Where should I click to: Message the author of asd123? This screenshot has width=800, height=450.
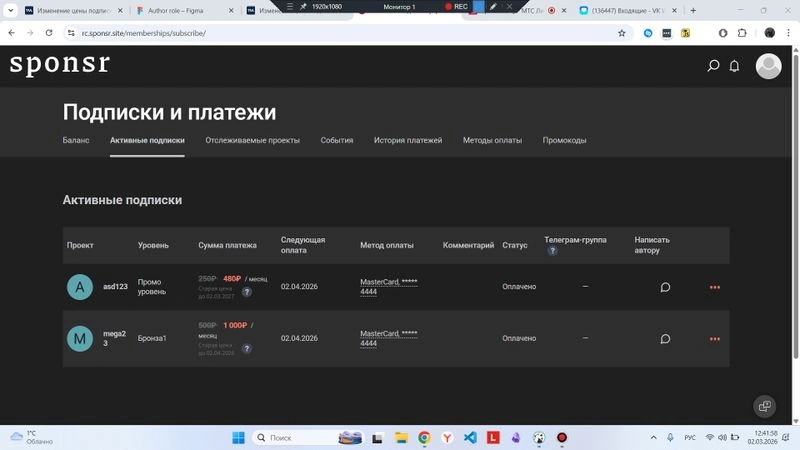665,287
